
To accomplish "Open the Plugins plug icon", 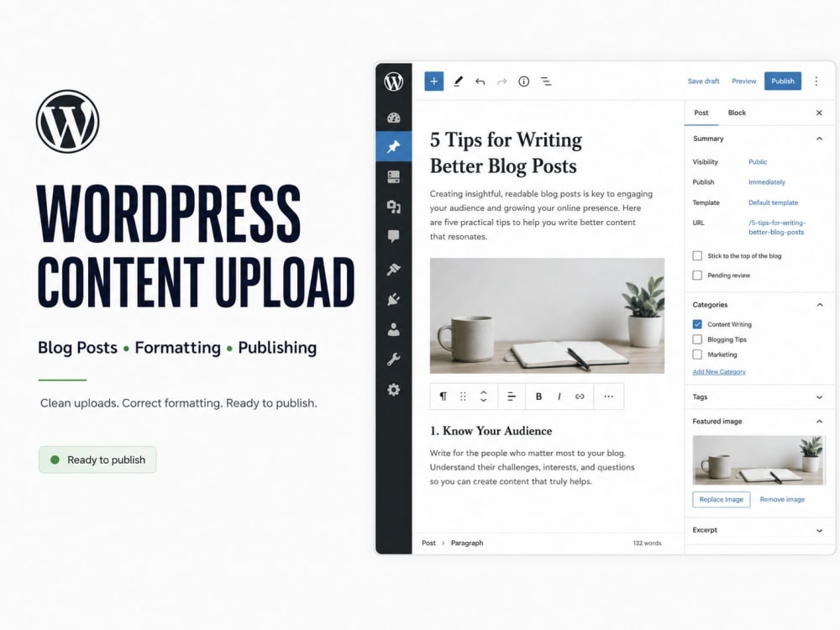I will (393, 299).
